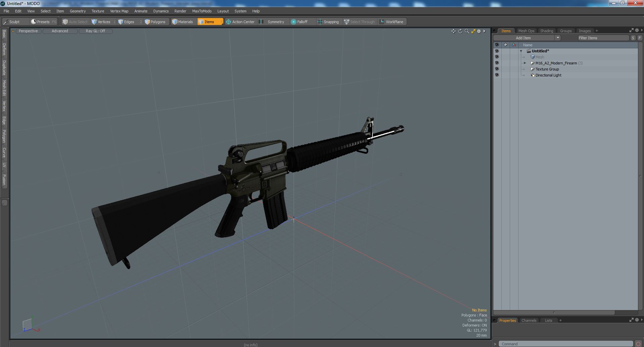This screenshot has width=644, height=347.
Task: Open the Render menu
Action: tap(180, 11)
